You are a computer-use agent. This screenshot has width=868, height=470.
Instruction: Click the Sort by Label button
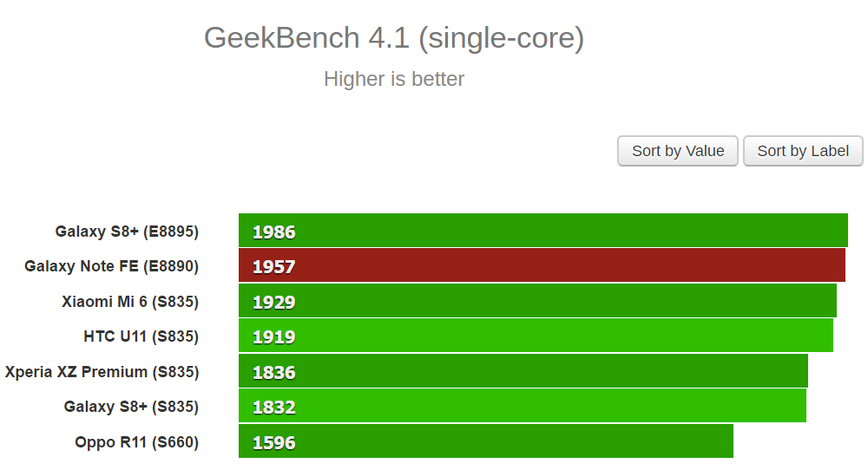click(x=803, y=151)
